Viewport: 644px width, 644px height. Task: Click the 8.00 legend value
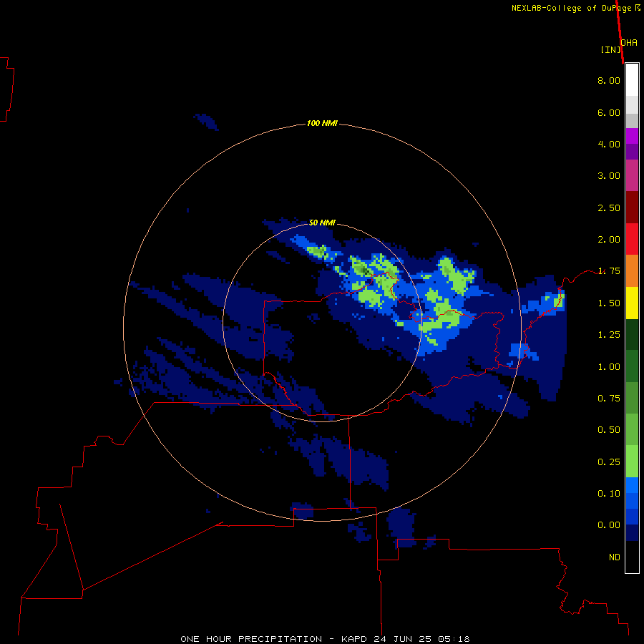pyautogui.click(x=609, y=80)
